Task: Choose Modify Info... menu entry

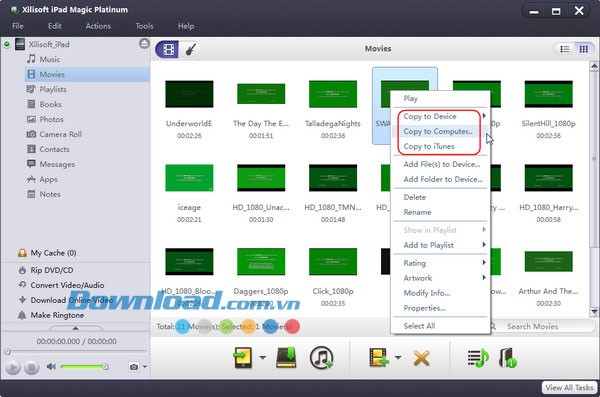Action: (x=440, y=293)
